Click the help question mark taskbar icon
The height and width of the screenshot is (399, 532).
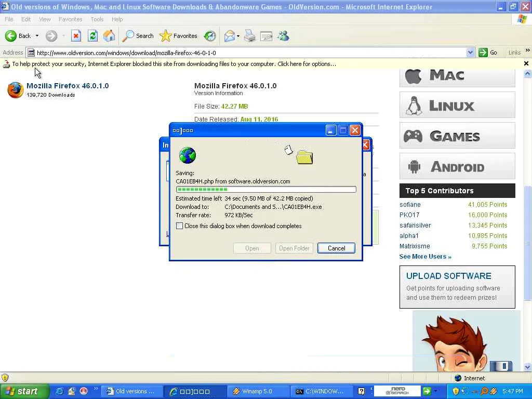(362, 391)
